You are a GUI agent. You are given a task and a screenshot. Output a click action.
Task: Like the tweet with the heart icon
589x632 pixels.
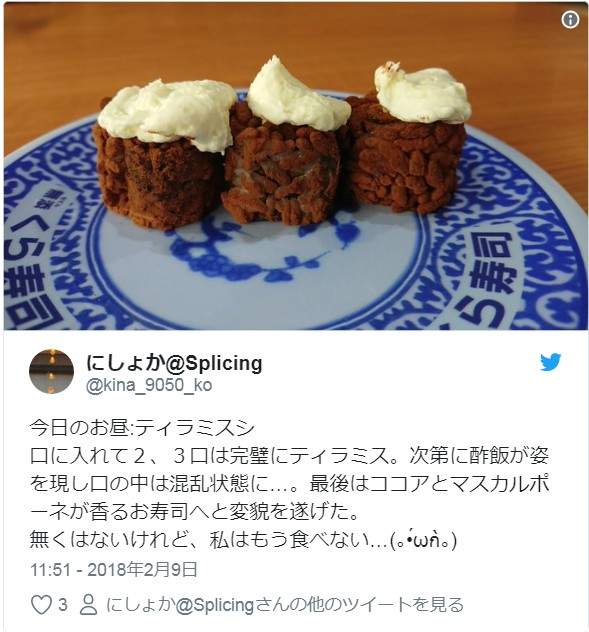[x=42, y=605]
